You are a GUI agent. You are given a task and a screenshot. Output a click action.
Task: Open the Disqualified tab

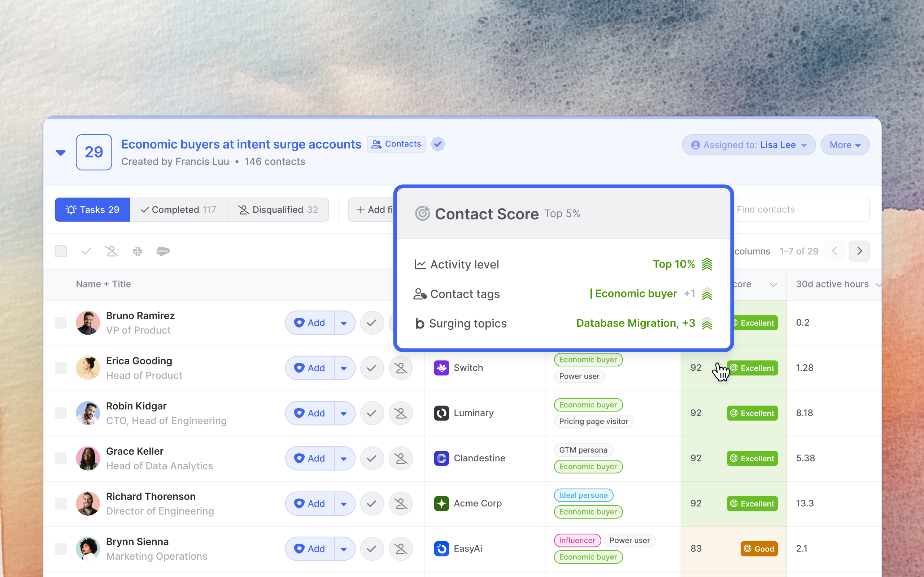(x=278, y=210)
